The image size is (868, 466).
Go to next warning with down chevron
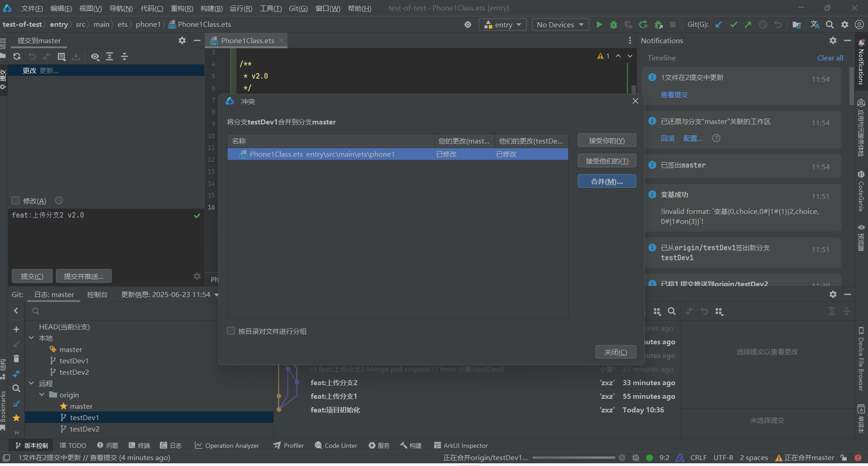click(x=630, y=56)
